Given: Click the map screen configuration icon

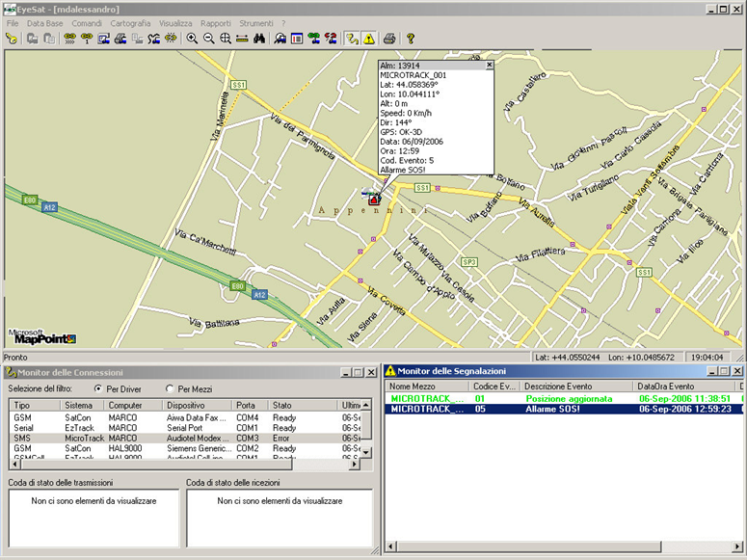Looking at the screenshot, I should pyautogui.click(x=103, y=39).
